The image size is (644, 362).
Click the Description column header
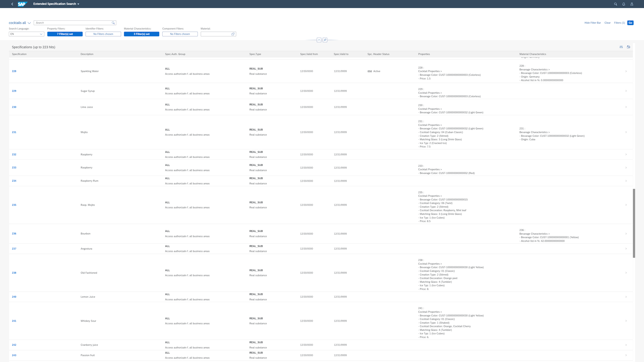(x=87, y=54)
